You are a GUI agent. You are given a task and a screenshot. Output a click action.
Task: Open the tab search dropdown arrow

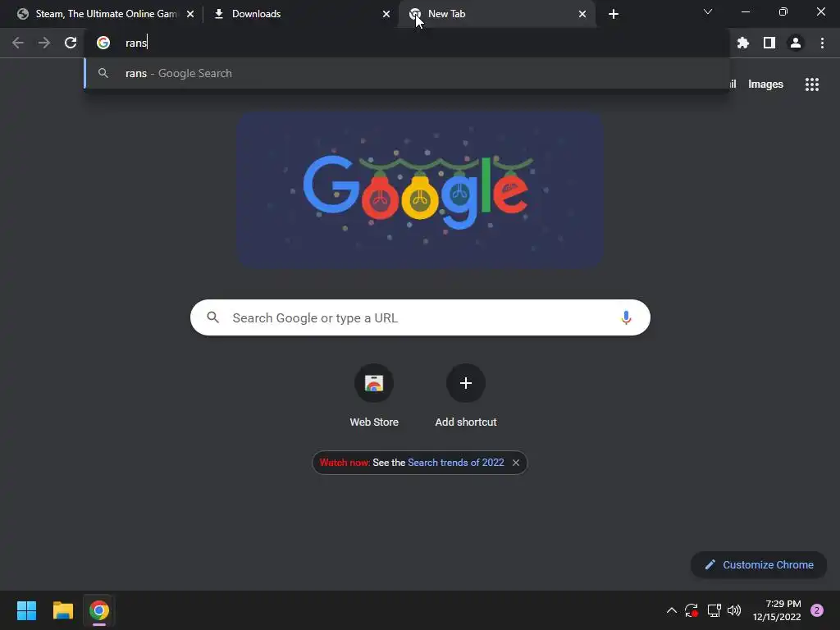[708, 11]
